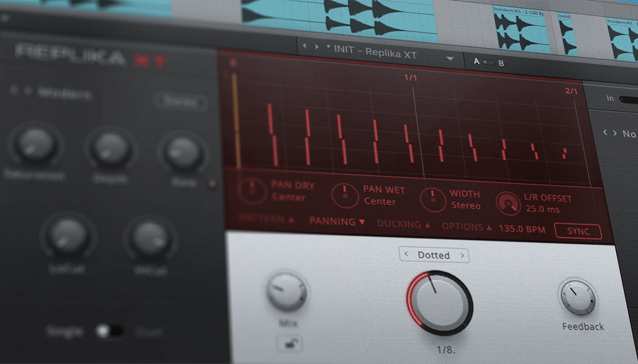The width and height of the screenshot is (638, 364).
Task: Open the OPTIONS section
Action: click(x=463, y=226)
